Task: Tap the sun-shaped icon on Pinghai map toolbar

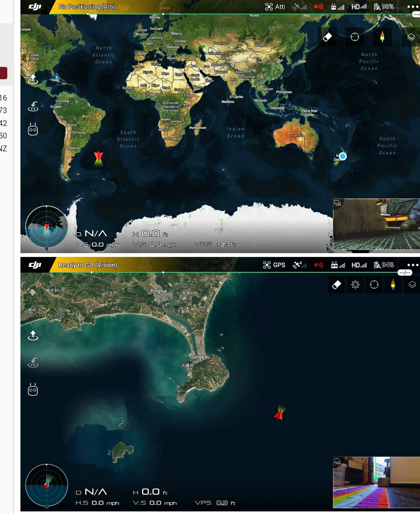Action: [355, 285]
